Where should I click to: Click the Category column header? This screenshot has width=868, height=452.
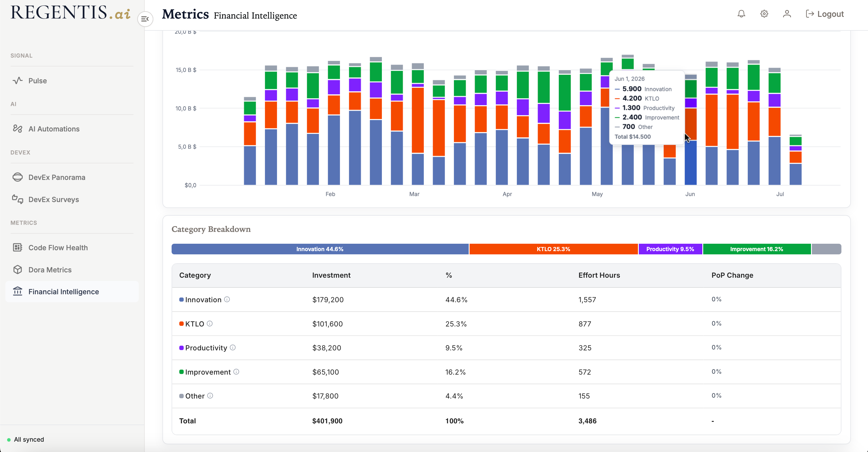click(x=195, y=275)
